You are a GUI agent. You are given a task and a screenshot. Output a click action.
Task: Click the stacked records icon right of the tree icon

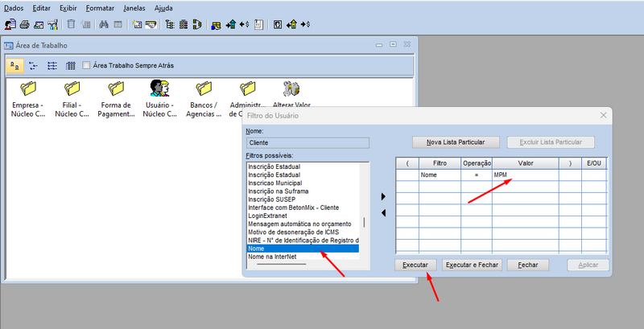[x=184, y=25]
